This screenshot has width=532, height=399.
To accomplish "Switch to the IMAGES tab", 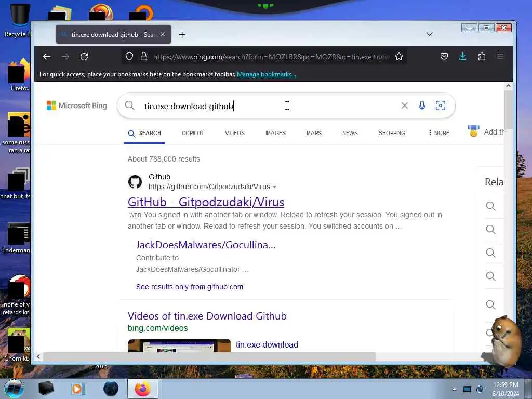I will coord(275,134).
